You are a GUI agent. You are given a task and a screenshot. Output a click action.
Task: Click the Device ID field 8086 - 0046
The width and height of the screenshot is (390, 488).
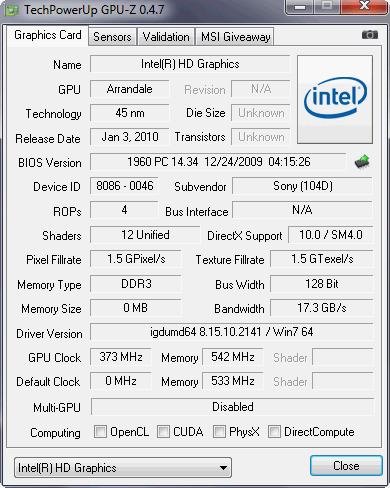tap(124, 186)
